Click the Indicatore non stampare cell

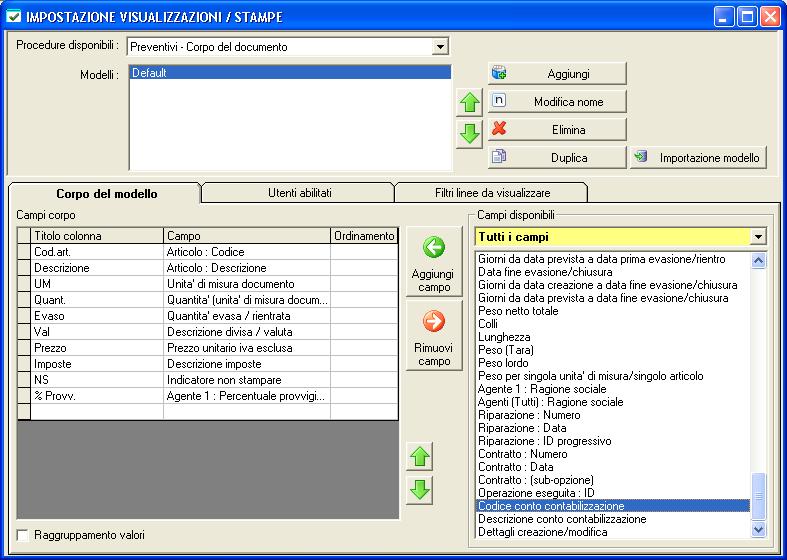[x=247, y=380]
